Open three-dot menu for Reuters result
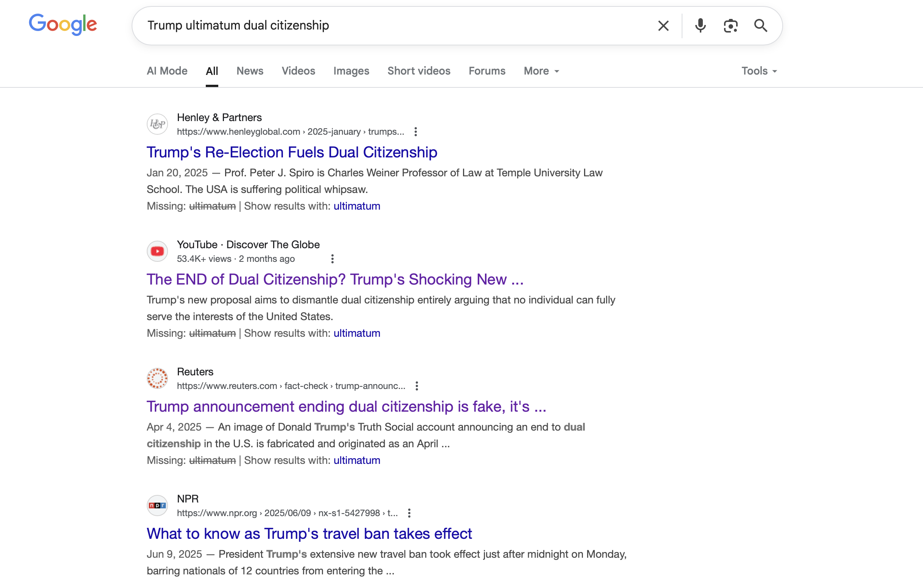Screen dimensions: 923x588 click(416, 386)
